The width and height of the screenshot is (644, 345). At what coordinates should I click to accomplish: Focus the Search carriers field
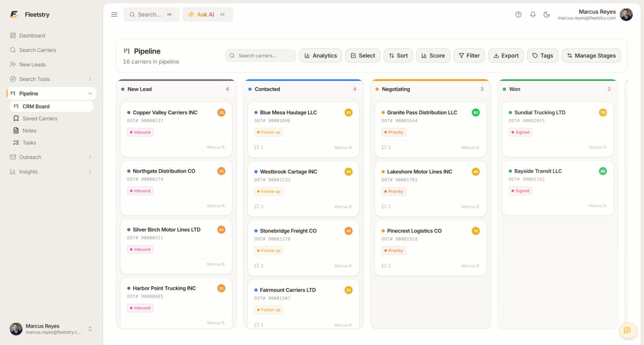click(261, 55)
